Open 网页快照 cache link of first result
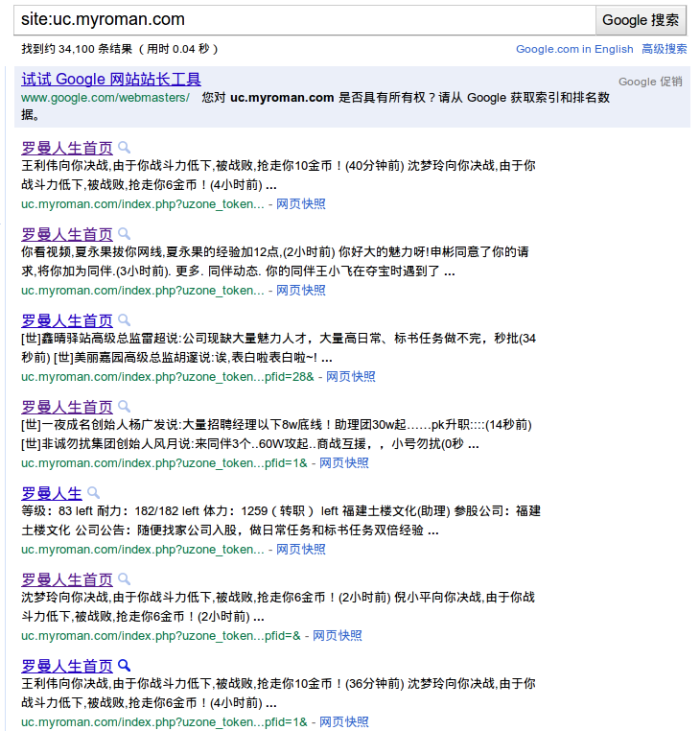This screenshot has height=731, width=700. click(300, 204)
